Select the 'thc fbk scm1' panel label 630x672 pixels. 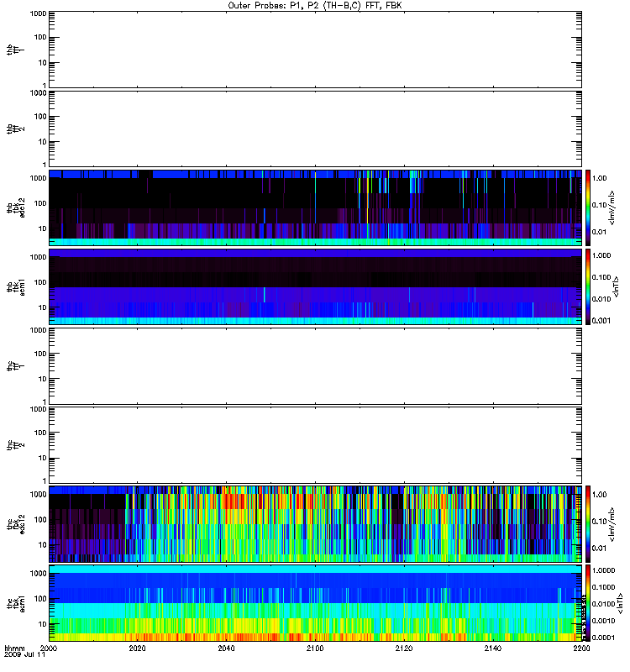pyautogui.click(x=15, y=603)
